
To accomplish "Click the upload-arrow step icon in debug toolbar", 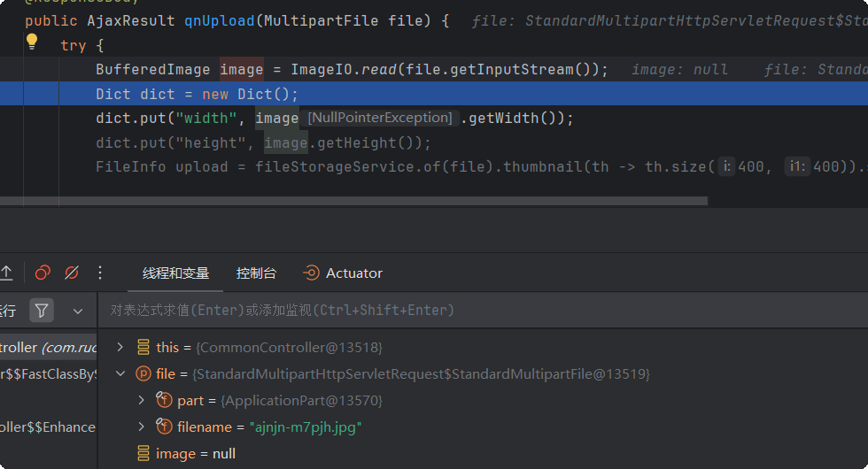I will pyautogui.click(x=7, y=273).
